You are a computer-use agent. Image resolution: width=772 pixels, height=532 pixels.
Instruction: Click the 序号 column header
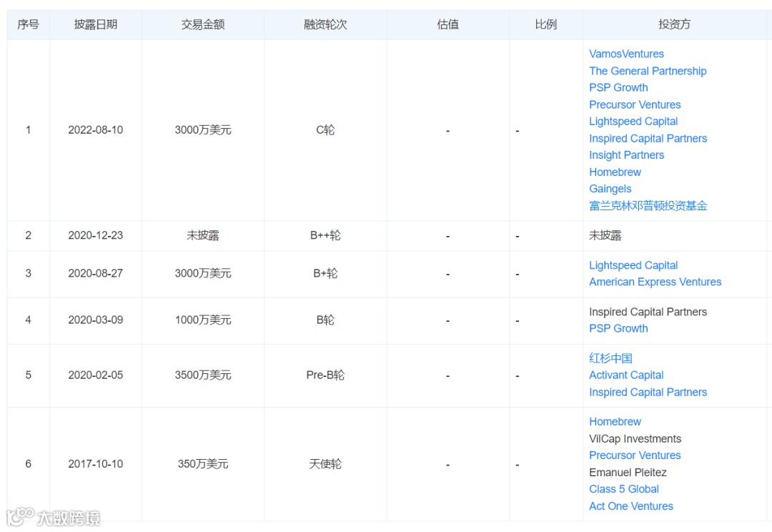28,24
